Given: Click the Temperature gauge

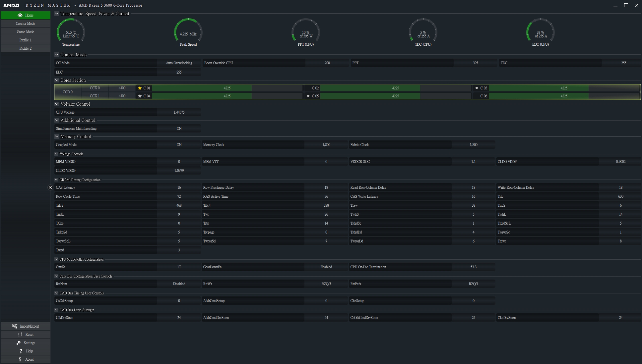Looking at the screenshot, I should point(71,32).
